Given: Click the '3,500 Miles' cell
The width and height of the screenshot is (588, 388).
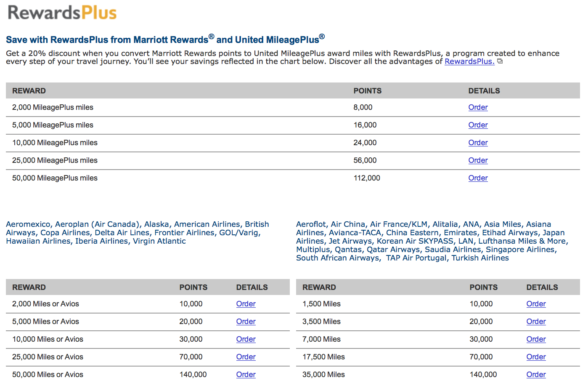Looking at the screenshot, I should point(321,322).
